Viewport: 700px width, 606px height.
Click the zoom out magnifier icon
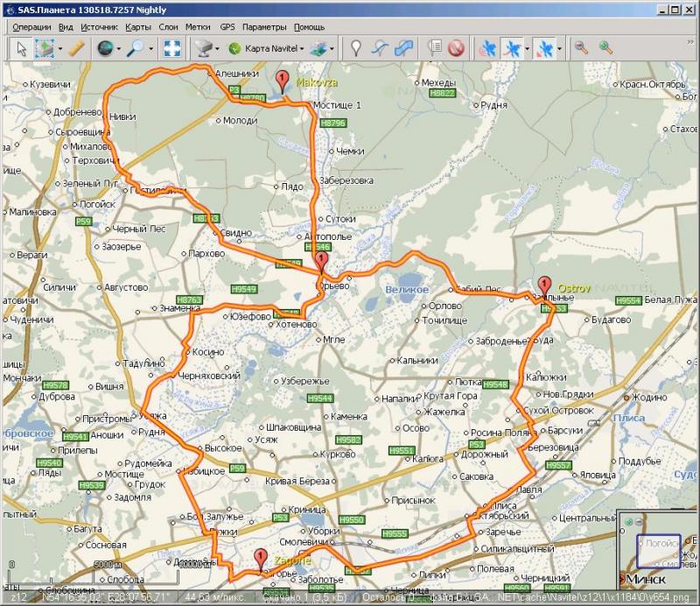tap(581, 47)
